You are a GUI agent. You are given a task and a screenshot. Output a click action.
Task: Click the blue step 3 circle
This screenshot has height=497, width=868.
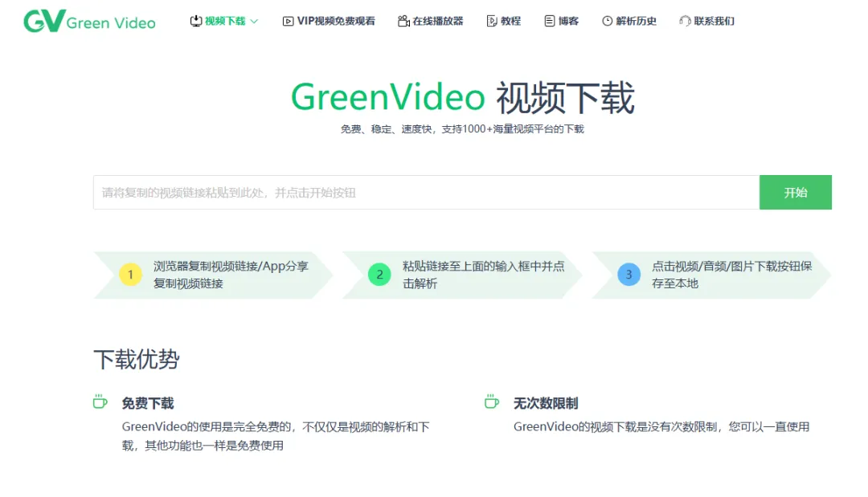[x=628, y=275]
